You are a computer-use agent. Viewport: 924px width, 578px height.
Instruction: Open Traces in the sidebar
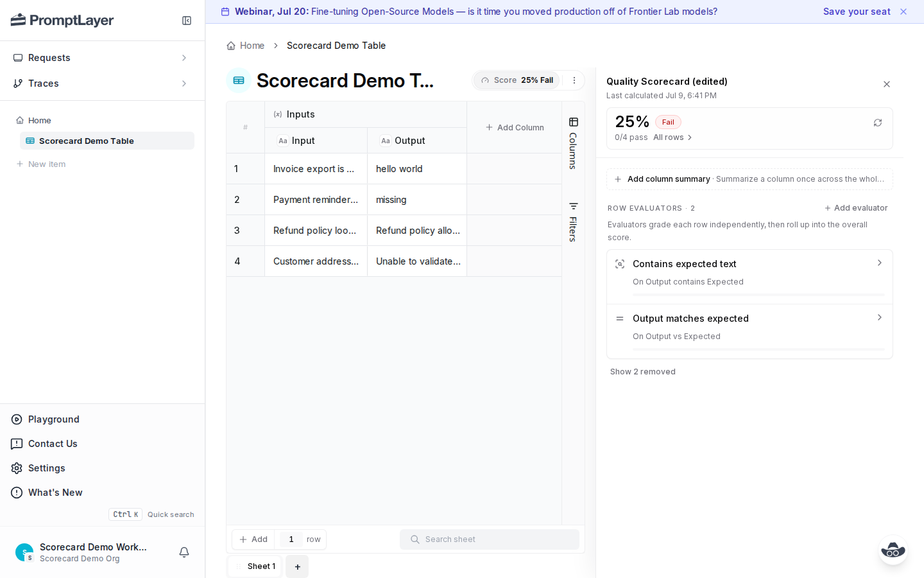coord(102,83)
